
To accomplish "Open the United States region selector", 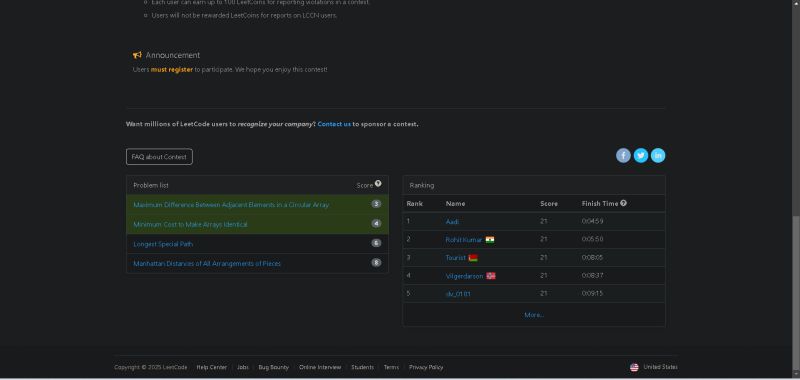I will pos(654,367).
